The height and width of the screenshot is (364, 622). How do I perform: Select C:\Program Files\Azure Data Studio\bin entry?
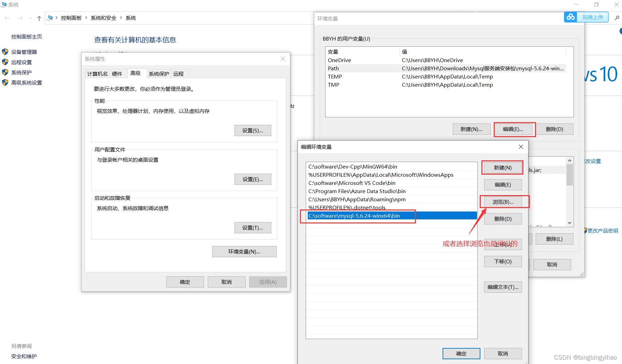(x=391, y=191)
